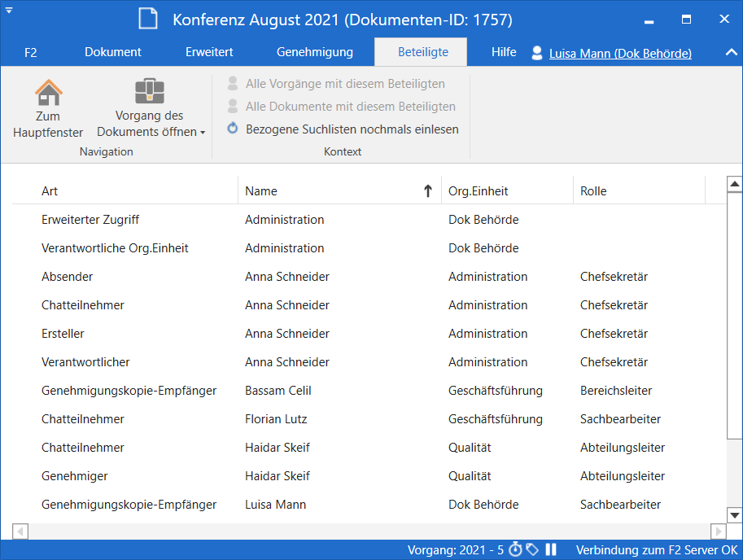Click the Vorgang des Dokuments briefcase icon
743x560 pixels.
pos(150,91)
